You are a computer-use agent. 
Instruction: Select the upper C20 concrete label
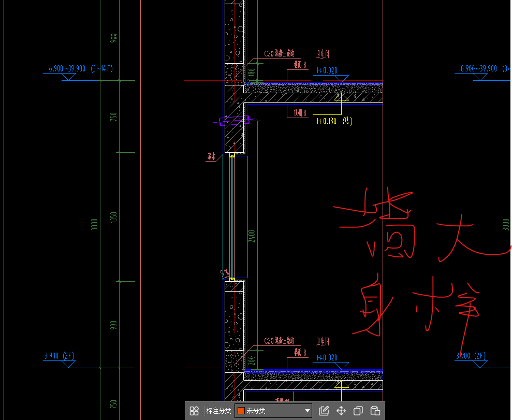pyautogui.click(x=279, y=53)
